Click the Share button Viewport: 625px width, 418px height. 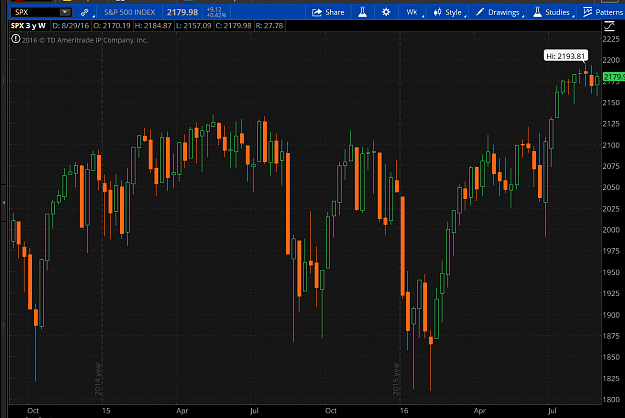328,12
